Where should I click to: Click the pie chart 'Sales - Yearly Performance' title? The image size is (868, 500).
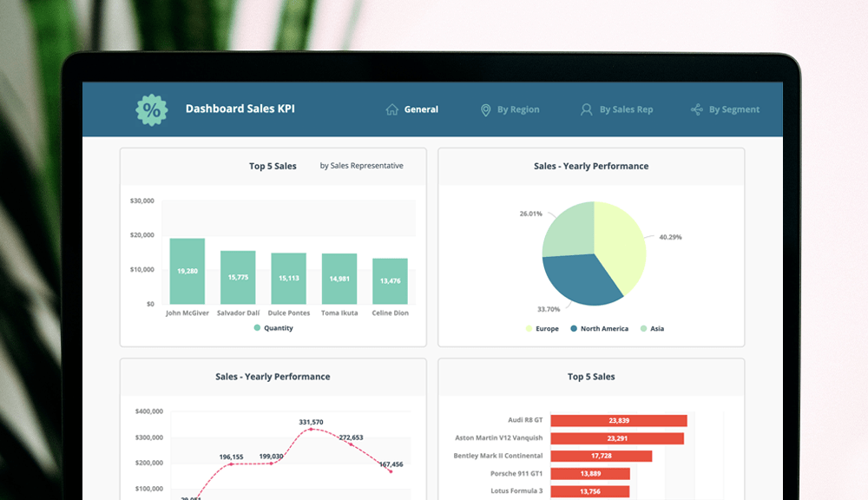click(x=591, y=166)
